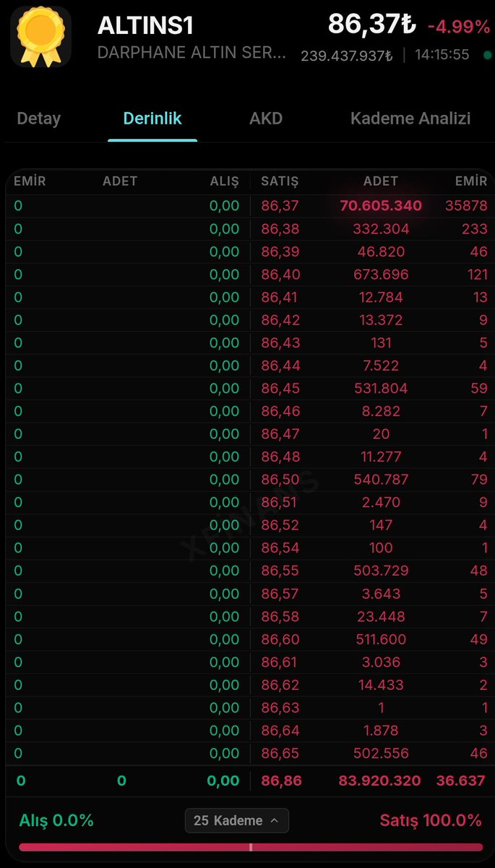Viewport: 495px width, 868px height.
Task: Click quantity 2.470
Action: 381,503
